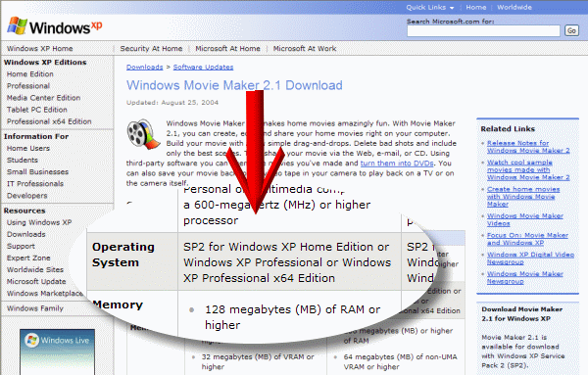
Task: Select the Security At Home tab
Action: point(151,48)
